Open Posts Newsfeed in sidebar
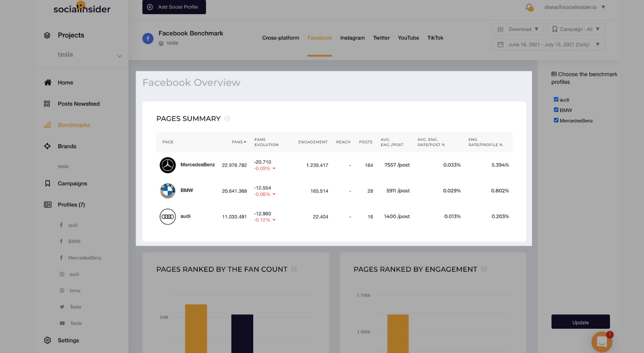Image resolution: width=644 pixels, height=353 pixels. click(79, 104)
